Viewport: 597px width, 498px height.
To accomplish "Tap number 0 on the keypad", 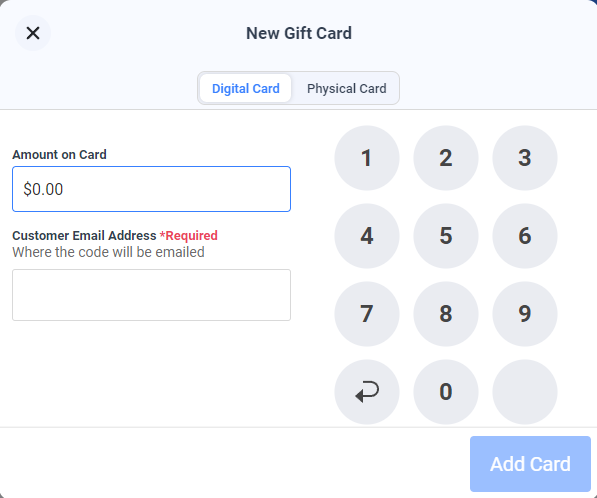I will point(445,392).
